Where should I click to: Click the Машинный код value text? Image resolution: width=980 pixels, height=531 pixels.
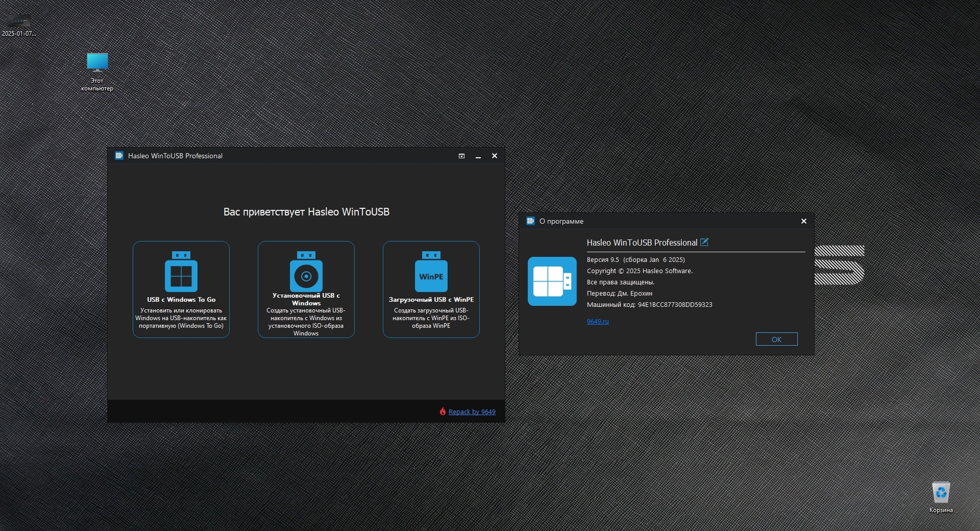[675, 305]
